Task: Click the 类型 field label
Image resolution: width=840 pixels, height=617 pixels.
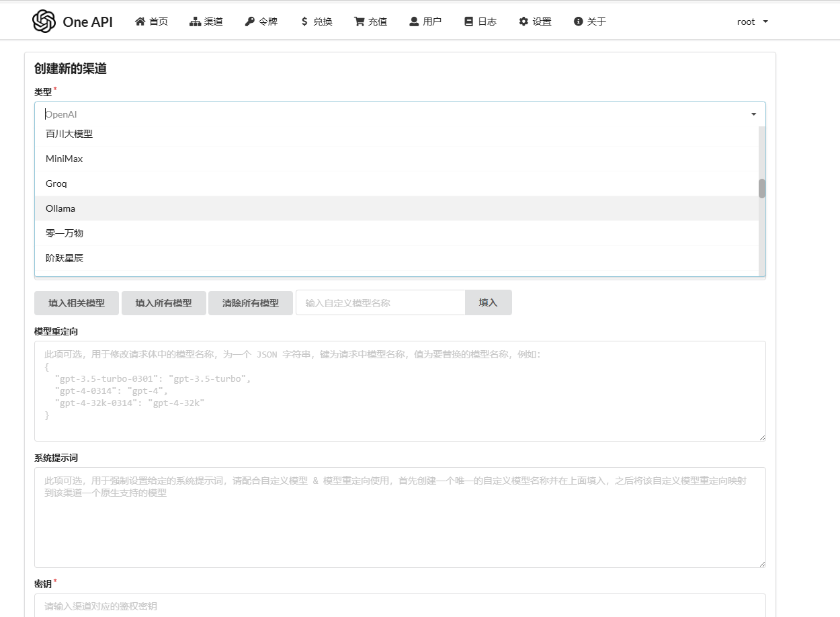Action: tap(43, 92)
